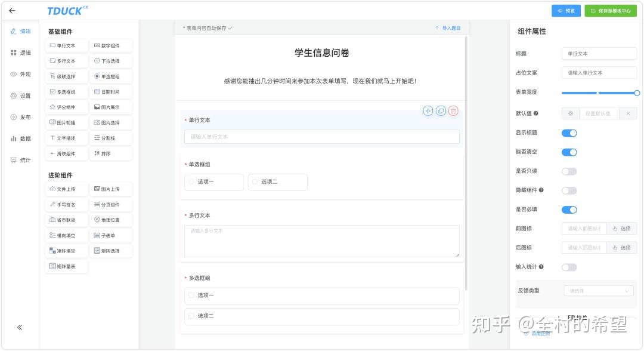
Task: Add a 图片轮播 component
Action: 67,122
